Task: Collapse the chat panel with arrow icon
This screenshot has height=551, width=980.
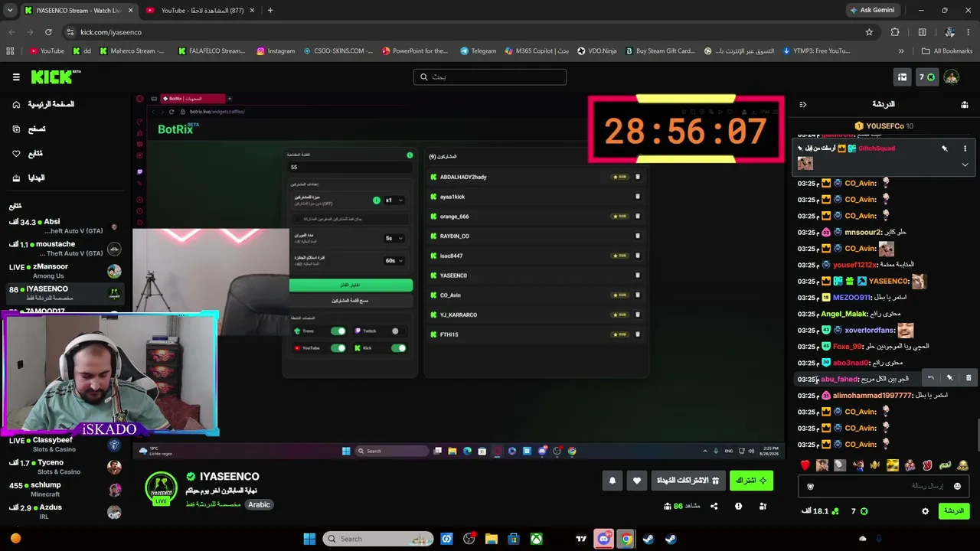Action: coord(802,104)
